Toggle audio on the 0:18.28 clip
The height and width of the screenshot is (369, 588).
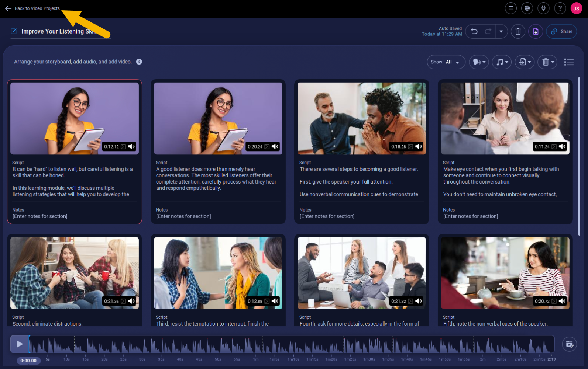tap(419, 146)
